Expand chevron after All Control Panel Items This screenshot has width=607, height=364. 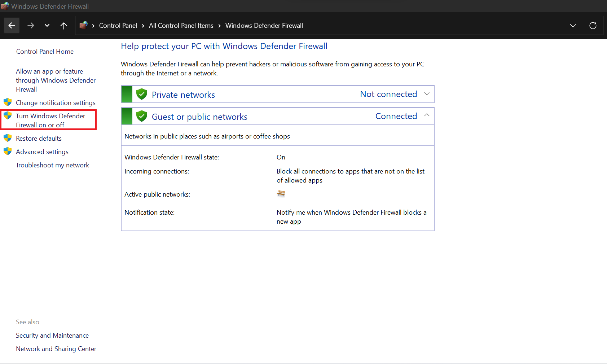219,26
